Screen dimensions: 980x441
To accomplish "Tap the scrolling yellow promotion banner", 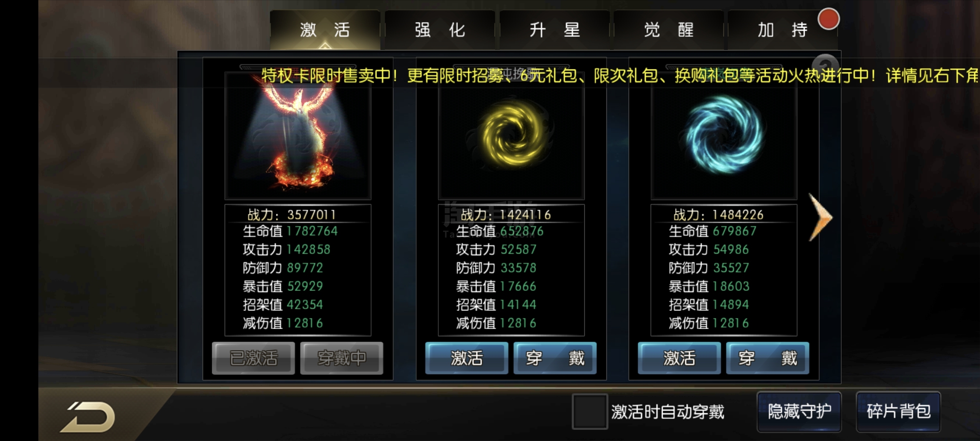I will click(620, 75).
